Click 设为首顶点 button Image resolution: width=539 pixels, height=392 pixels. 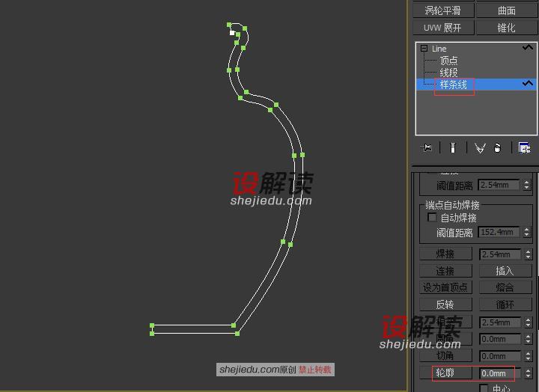click(445, 287)
